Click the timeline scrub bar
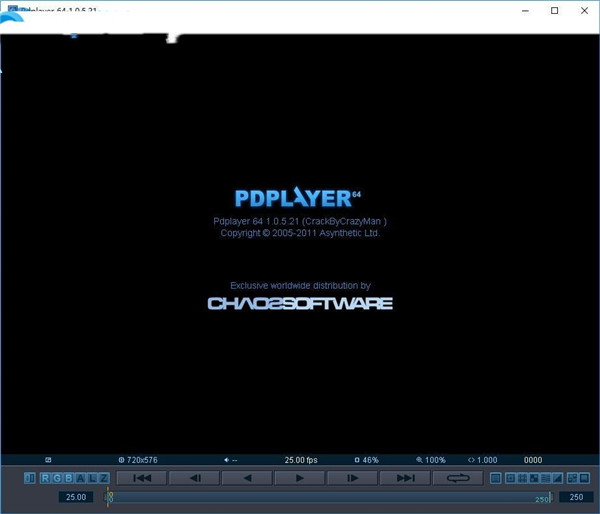 [329, 497]
